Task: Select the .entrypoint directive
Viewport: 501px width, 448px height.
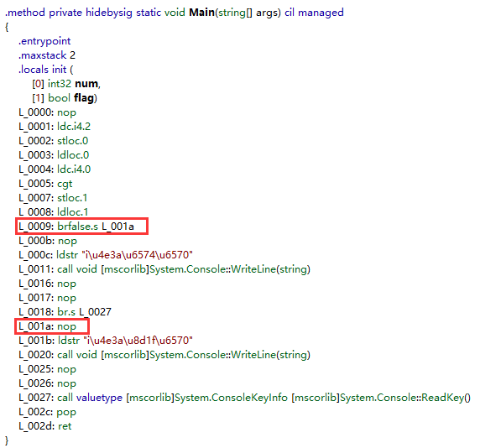Action: coord(44,41)
